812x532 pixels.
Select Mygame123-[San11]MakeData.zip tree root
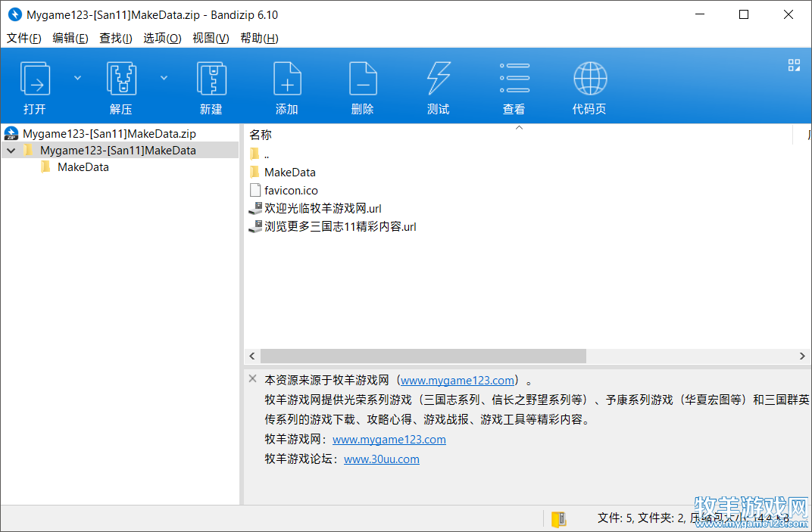[x=109, y=133]
